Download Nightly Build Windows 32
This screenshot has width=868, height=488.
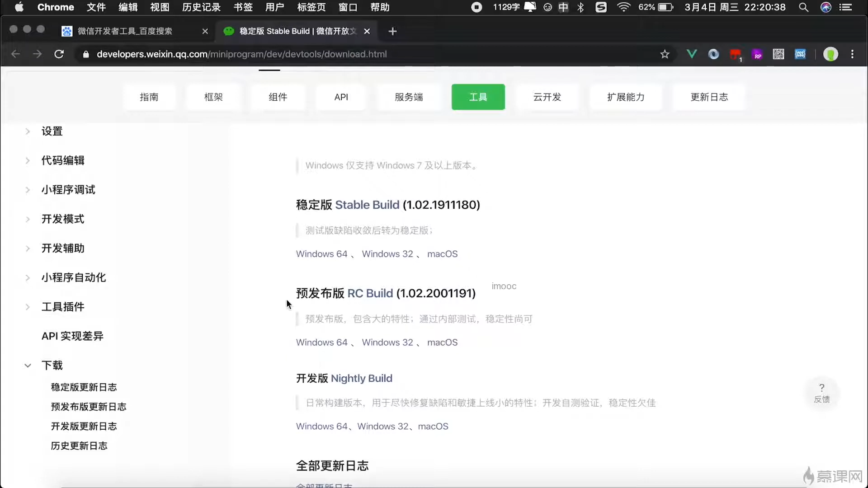[x=383, y=427]
